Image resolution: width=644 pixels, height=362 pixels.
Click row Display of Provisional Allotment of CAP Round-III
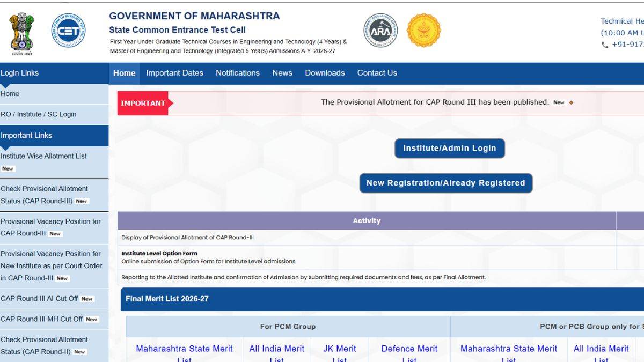click(367, 238)
